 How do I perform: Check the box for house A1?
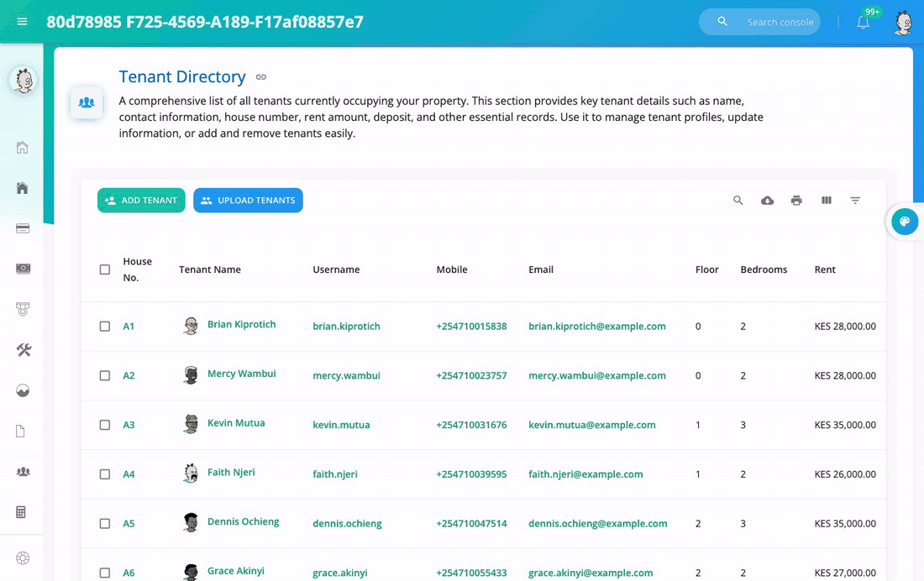105,326
